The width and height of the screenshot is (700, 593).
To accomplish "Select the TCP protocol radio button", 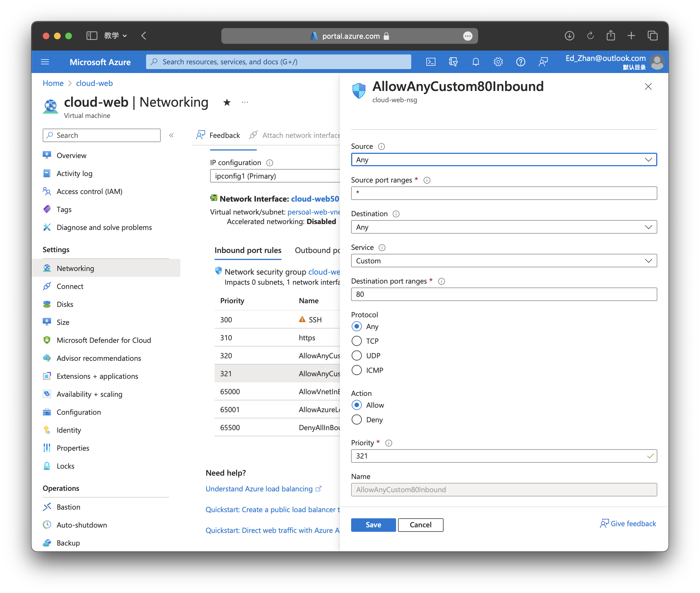I will pos(356,341).
